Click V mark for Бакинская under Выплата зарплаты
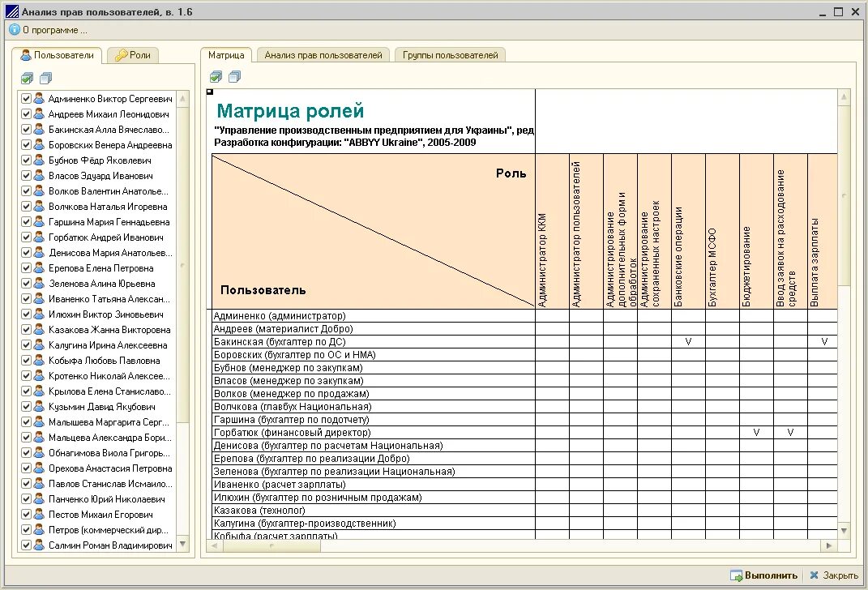This screenshot has height=590, width=868. (x=824, y=341)
